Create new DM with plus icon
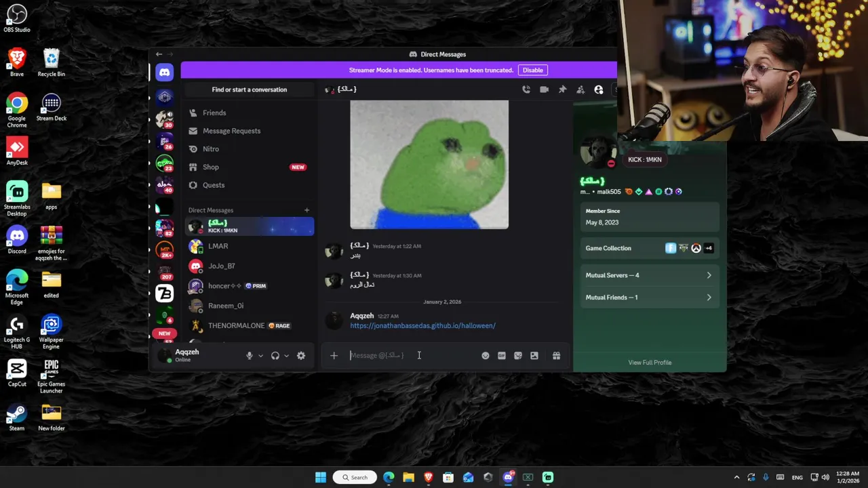 tap(307, 210)
